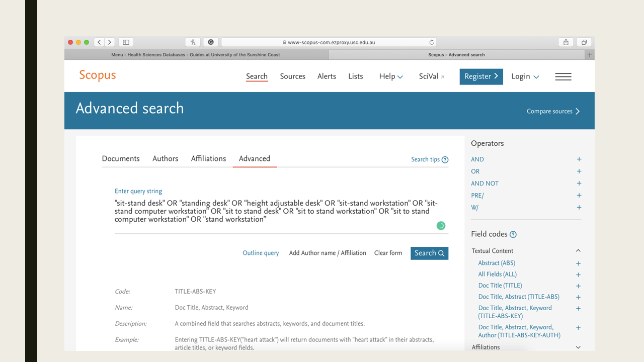Open Compare sources
Image resolution: width=644 pixels, height=362 pixels.
tap(553, 111)
